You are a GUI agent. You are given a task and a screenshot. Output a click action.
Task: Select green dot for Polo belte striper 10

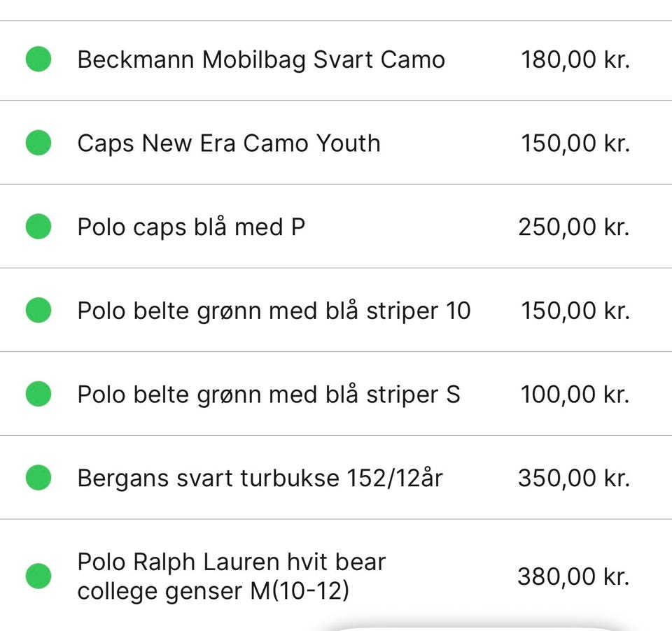(x=38, y=310)
